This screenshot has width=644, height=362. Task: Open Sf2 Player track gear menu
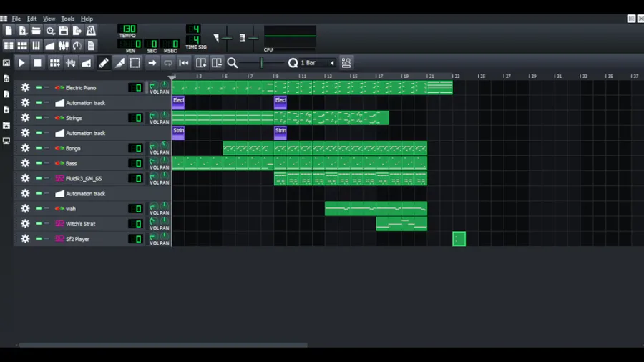25,238
